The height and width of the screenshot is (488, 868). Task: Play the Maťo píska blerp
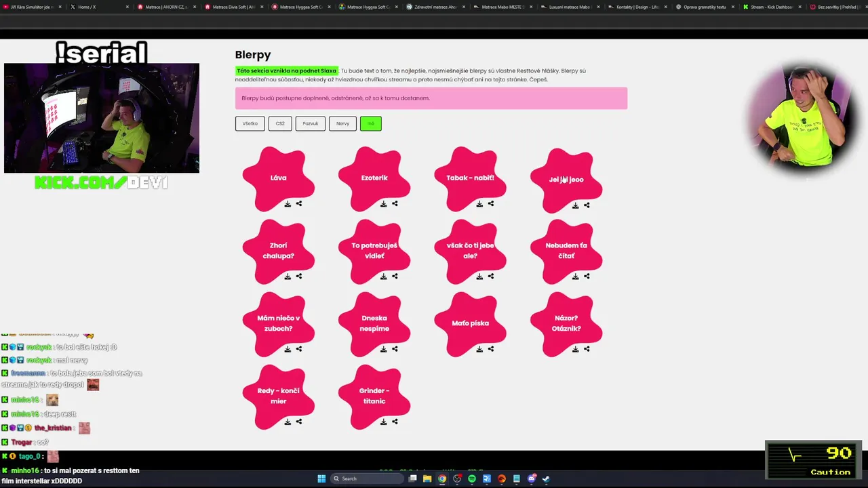tap(470, 323)
